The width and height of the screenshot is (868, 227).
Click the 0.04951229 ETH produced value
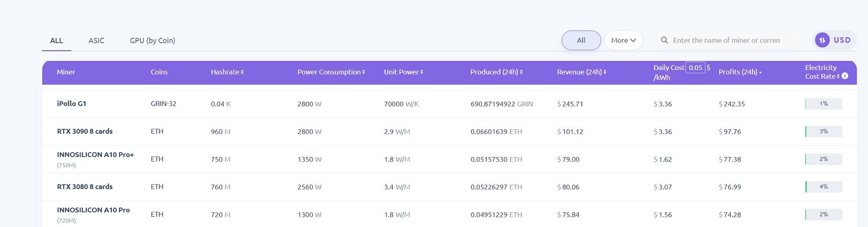497,215
